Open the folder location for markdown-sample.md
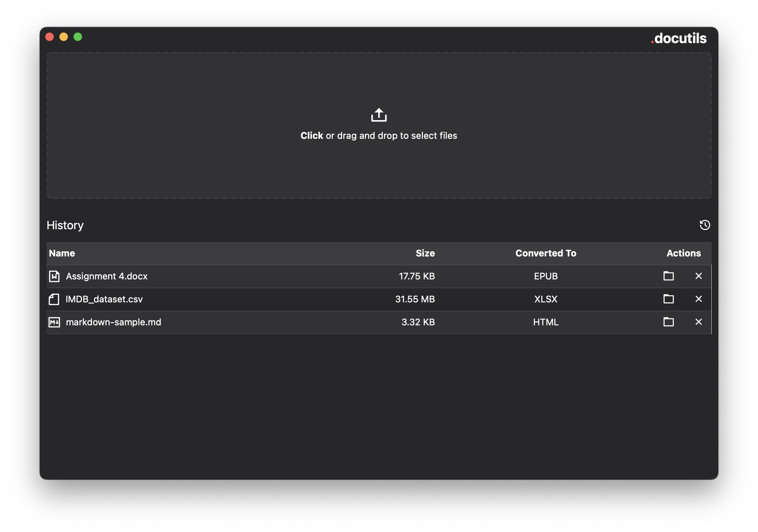This screenshot has width=758, height=532. pyautogui.click(x=669, y=322)
